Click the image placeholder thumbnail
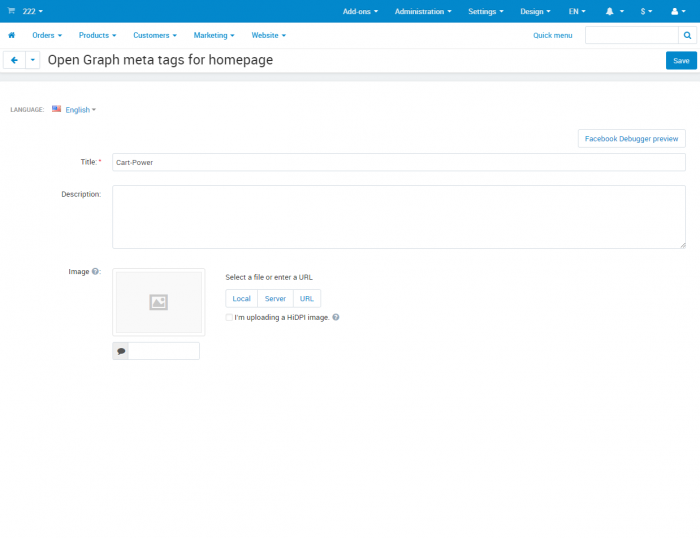 [158, 302]
